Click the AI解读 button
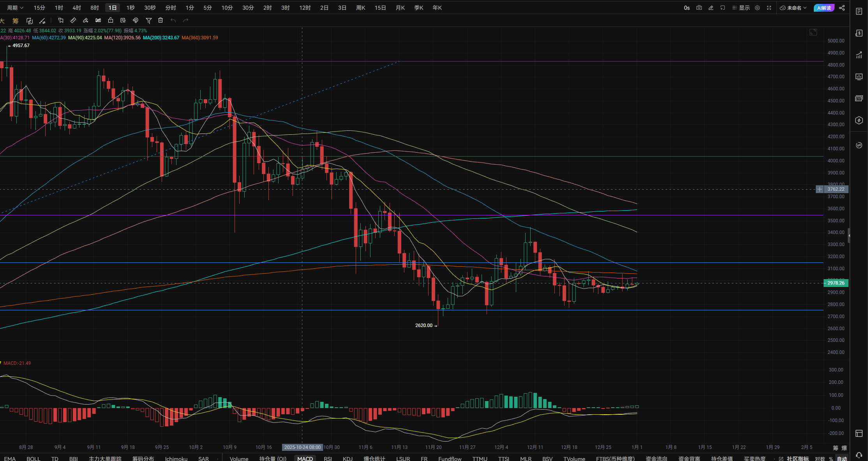This screenshot has height=461, width=868. pos(824,8)
